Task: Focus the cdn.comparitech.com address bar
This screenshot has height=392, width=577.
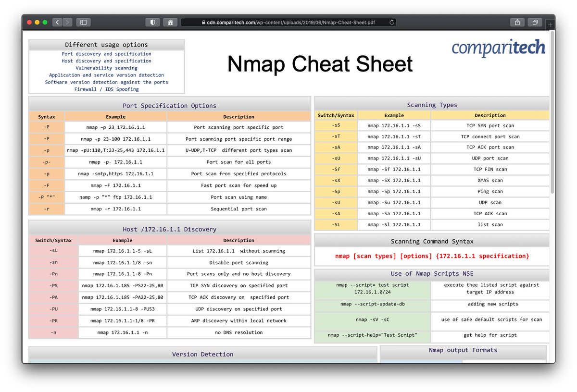Action: 288,22
